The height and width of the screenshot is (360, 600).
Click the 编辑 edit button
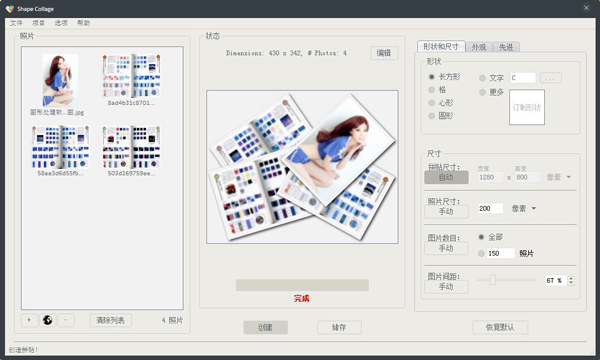coord(384,53)
